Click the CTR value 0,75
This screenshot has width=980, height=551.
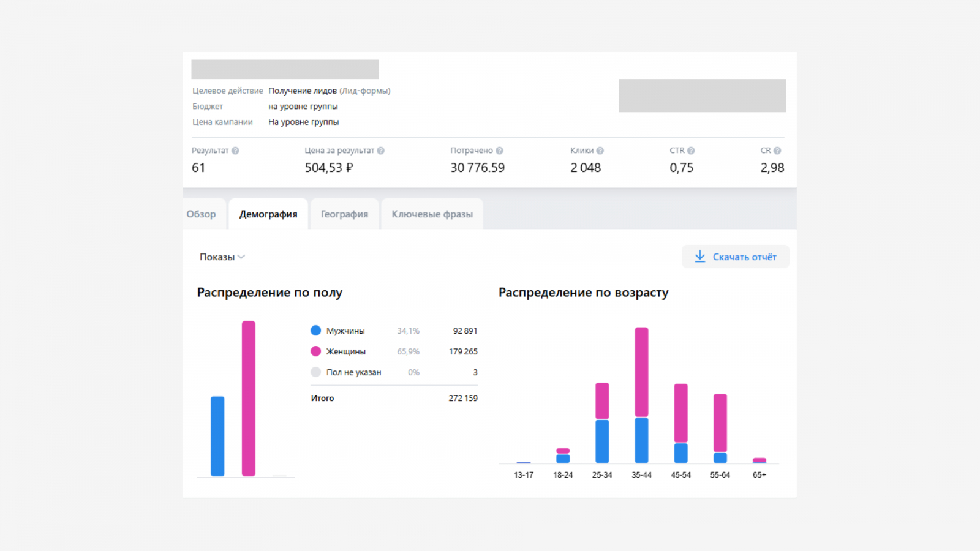[x=682, y=168]
